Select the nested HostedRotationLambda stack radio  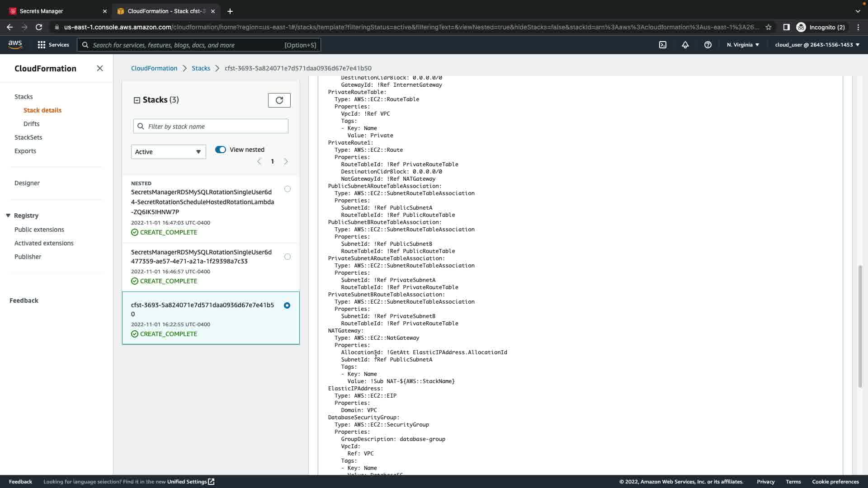click(288, 189)
